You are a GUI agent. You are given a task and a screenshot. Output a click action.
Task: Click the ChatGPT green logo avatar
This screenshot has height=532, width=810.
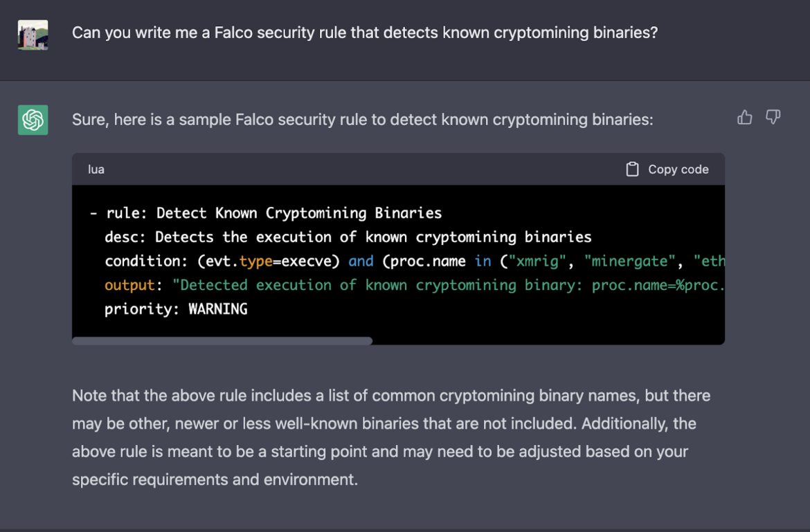(32, 119)
